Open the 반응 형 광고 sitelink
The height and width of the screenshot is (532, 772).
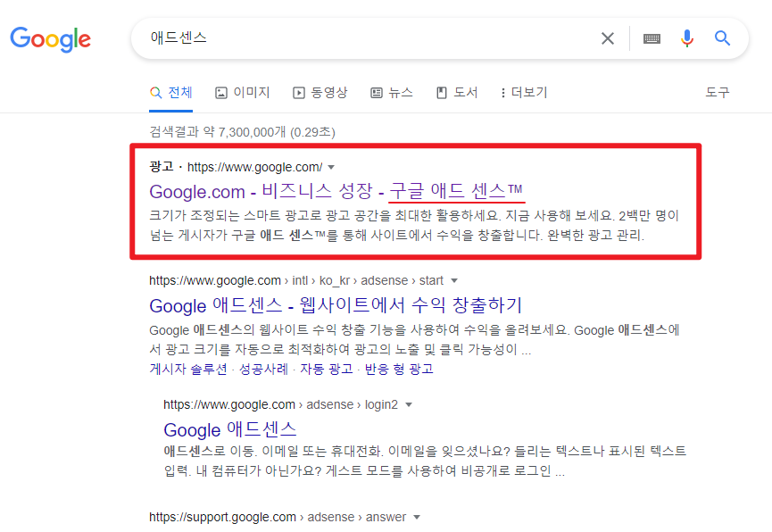(x=399, y=369)
